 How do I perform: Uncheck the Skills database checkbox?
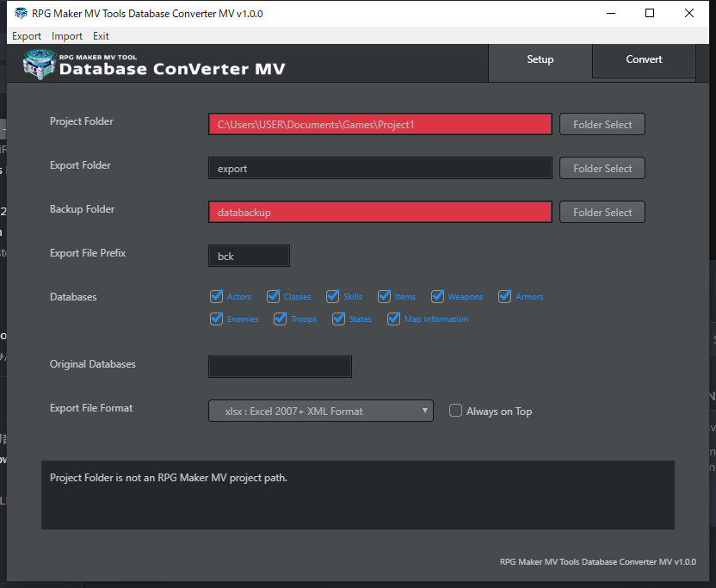pos(331,296)
